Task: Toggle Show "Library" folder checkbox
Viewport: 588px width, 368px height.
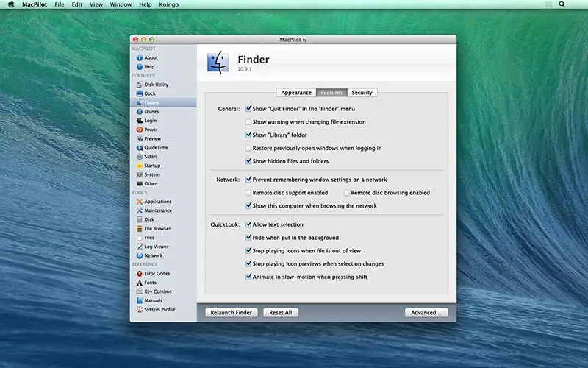Action: pyautogui.click(x=248, y=135)
